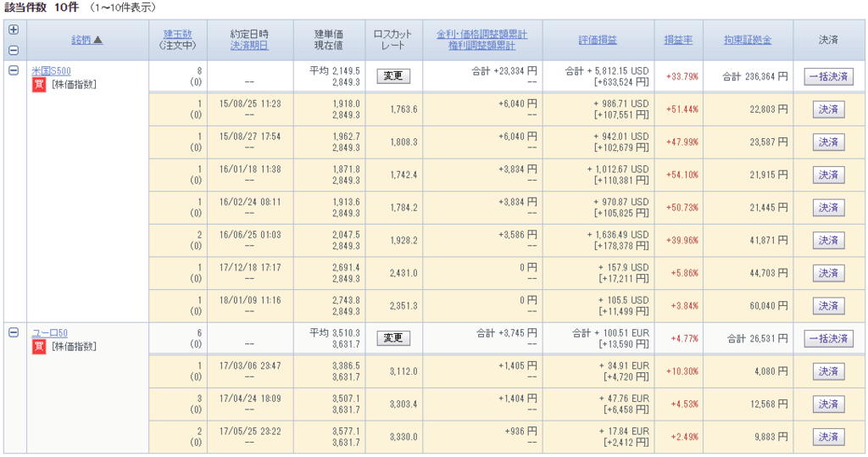Click 一括決済 for ユーロ50
This screenshot has height=457, width=868.
829,338
